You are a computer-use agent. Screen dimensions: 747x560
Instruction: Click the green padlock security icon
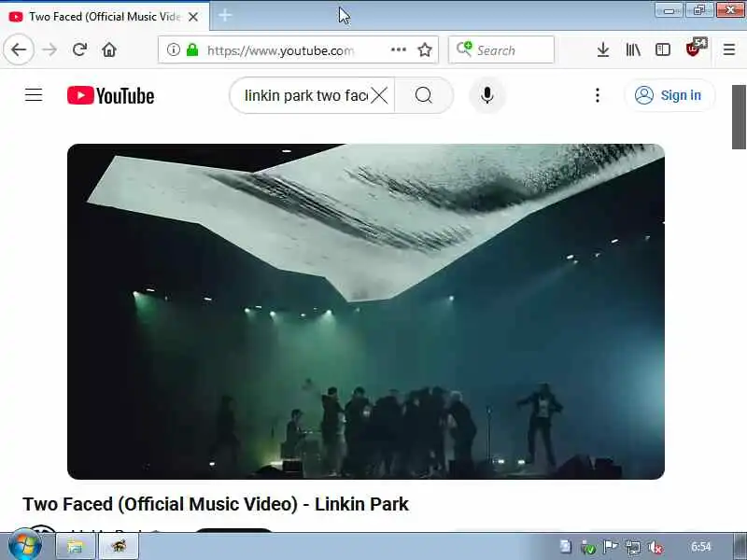point(192,49)
